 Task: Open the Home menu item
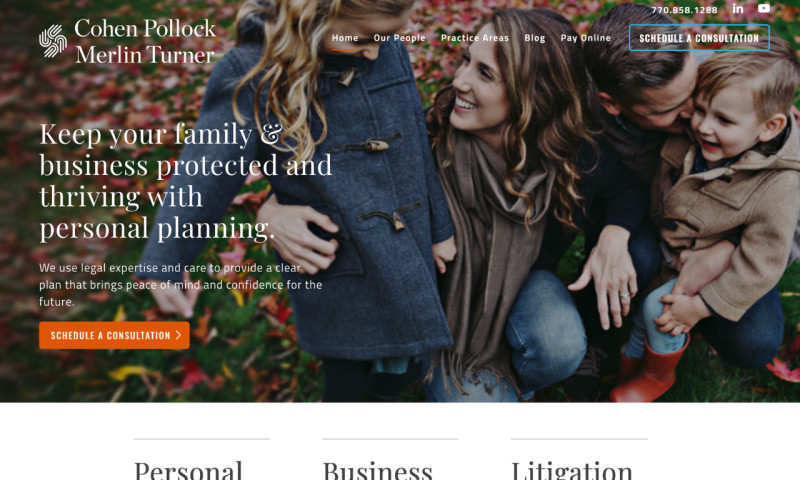click(x=345, y=38)
